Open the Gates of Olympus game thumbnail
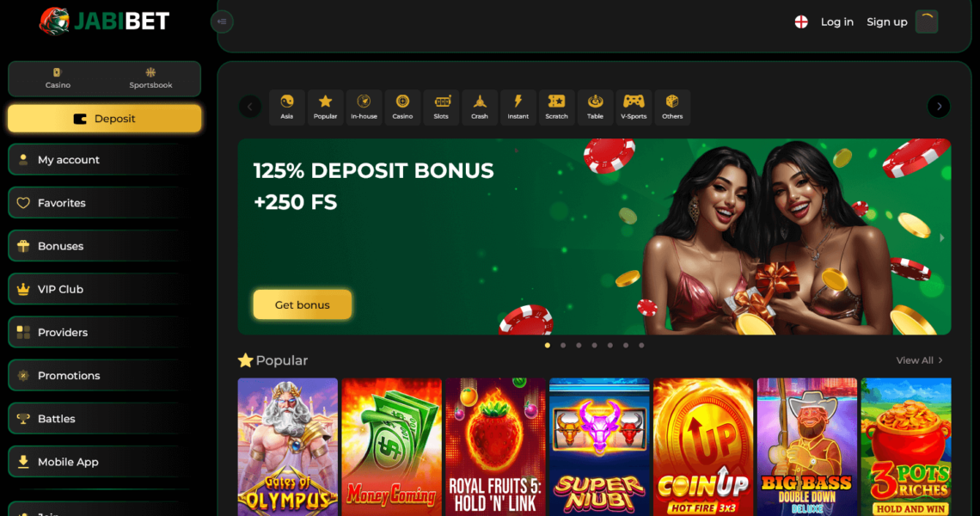This screenshot has width=980, height=516. [287, 446]
